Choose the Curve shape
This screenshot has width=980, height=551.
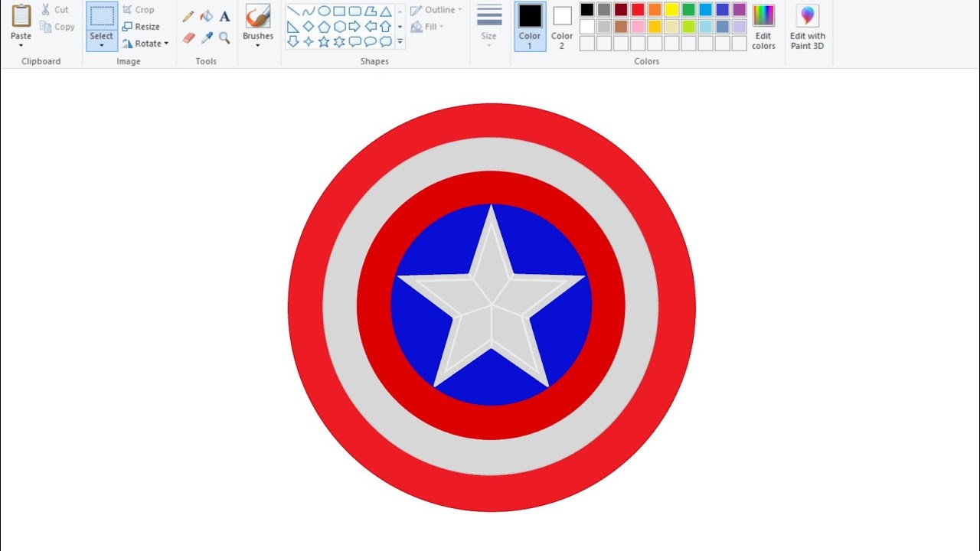coord(309,11)
